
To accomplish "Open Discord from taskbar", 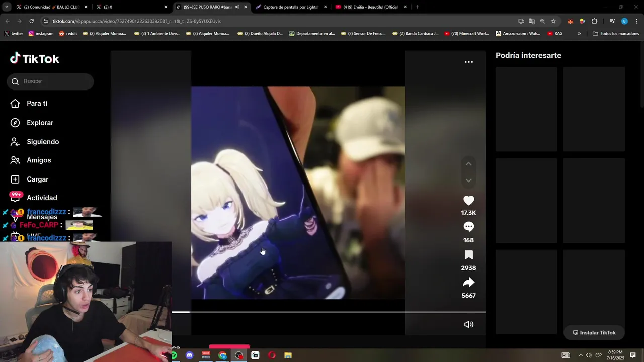I will pyautogui.click(x=190, y=355).
